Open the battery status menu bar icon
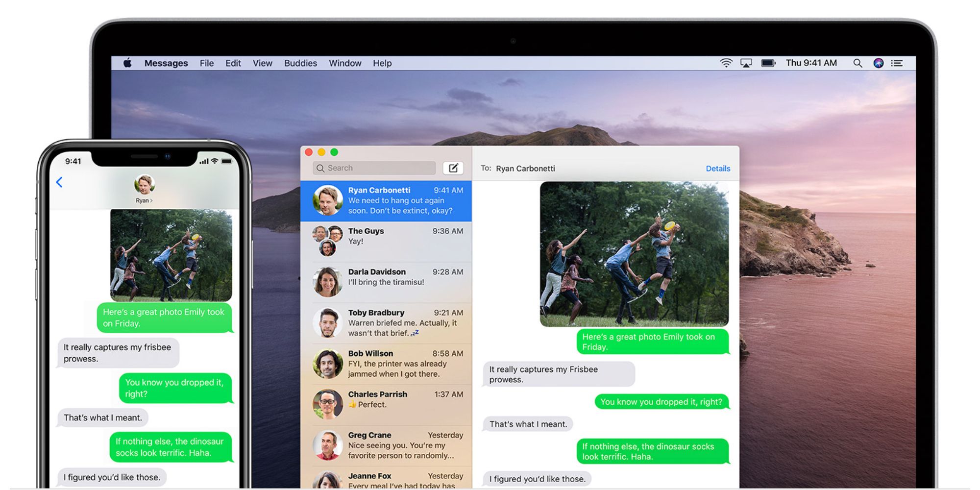This screenshot has width=980, height=490. (768, 63)
